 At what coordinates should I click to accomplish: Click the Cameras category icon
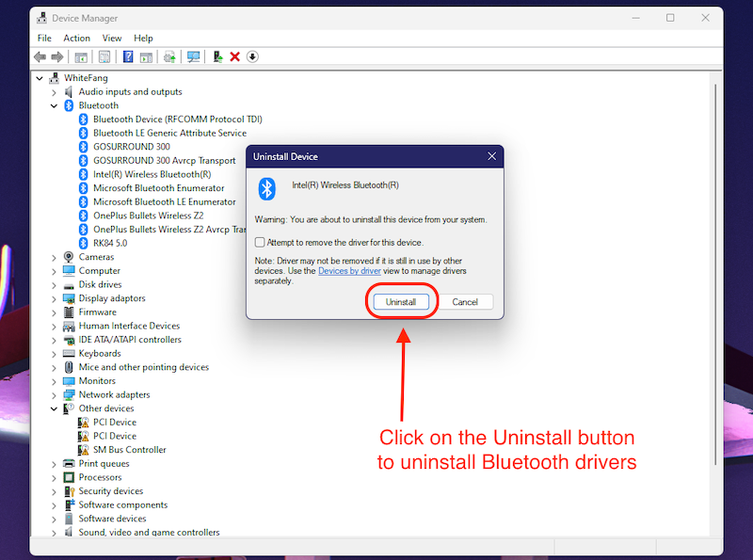pyautogui.click(x=69, y=257)
